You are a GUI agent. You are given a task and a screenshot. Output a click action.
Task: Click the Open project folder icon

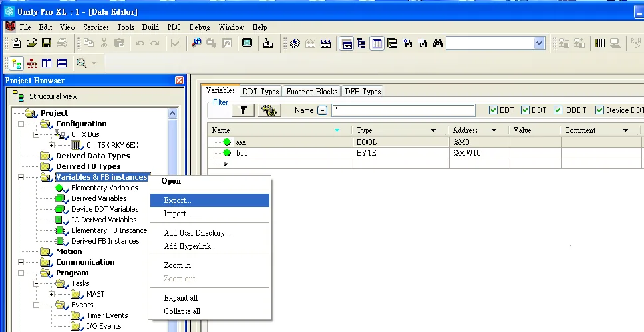pos(31,43)
